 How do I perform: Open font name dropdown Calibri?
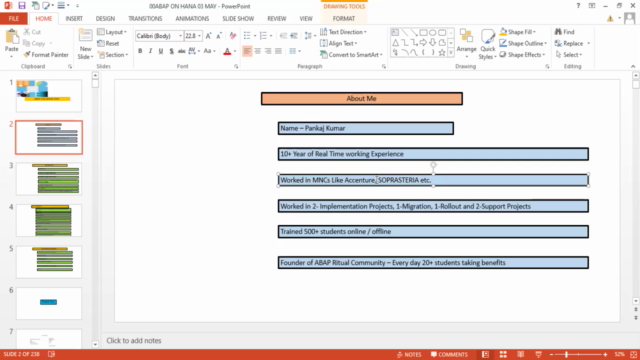(x=180, y=36)
